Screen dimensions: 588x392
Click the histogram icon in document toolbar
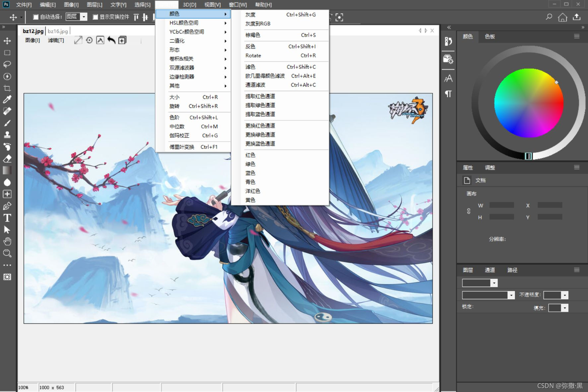click(100, 40)
